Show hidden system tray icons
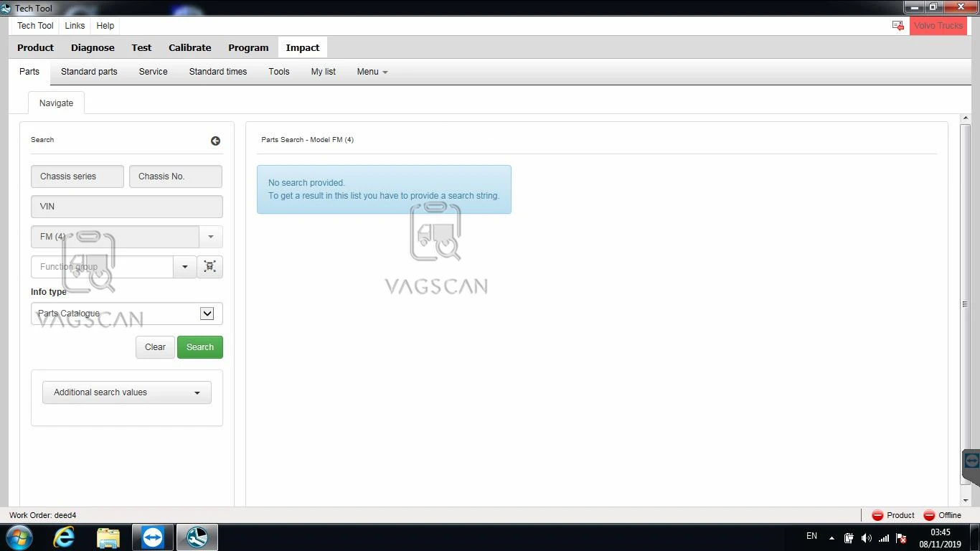 pos(831,538)
